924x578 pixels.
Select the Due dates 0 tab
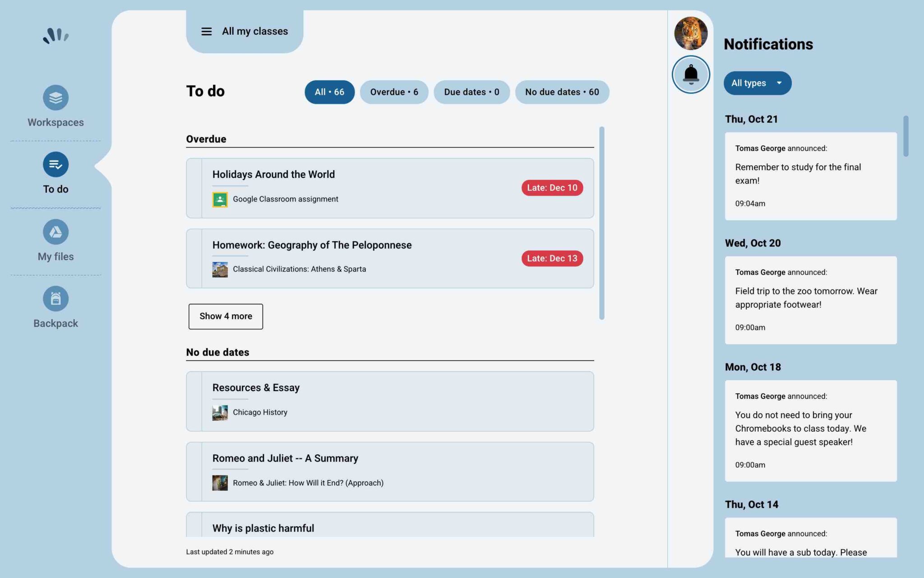click(471, 92)
